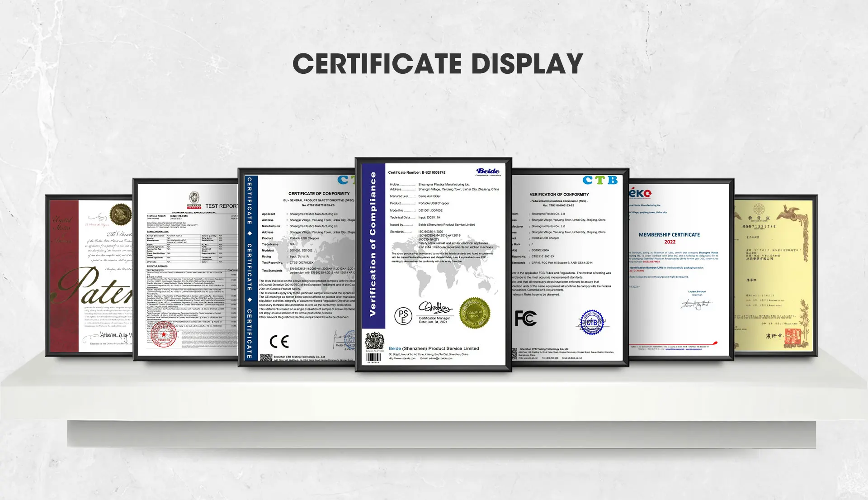The image size is (868, 500).
Task: Click the CE mark logo
Action: coord(279,342)
